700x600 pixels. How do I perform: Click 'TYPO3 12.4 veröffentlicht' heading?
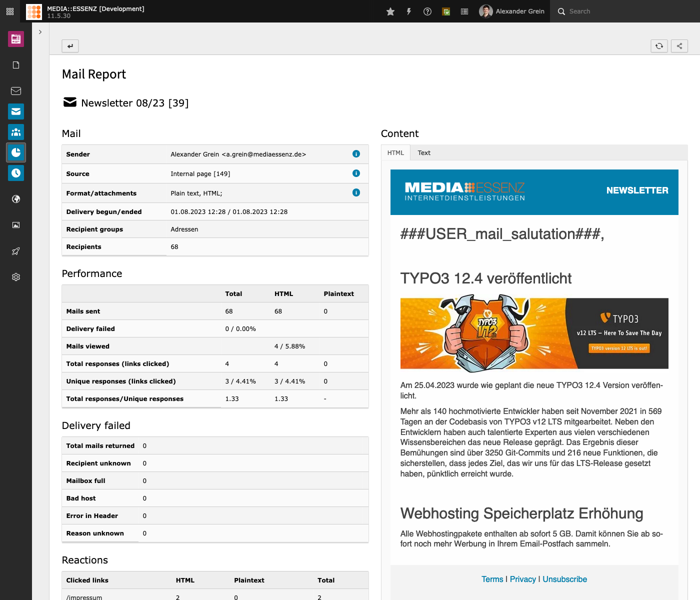486,278
